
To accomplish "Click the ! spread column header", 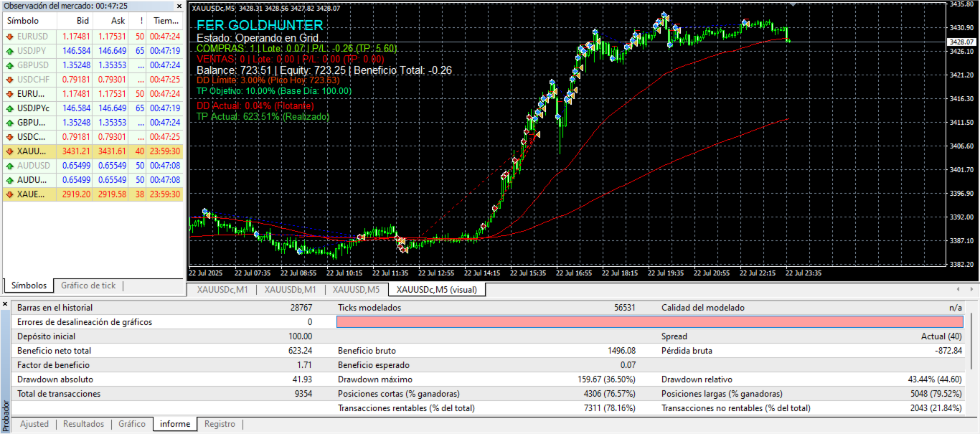I will point(138,21).
